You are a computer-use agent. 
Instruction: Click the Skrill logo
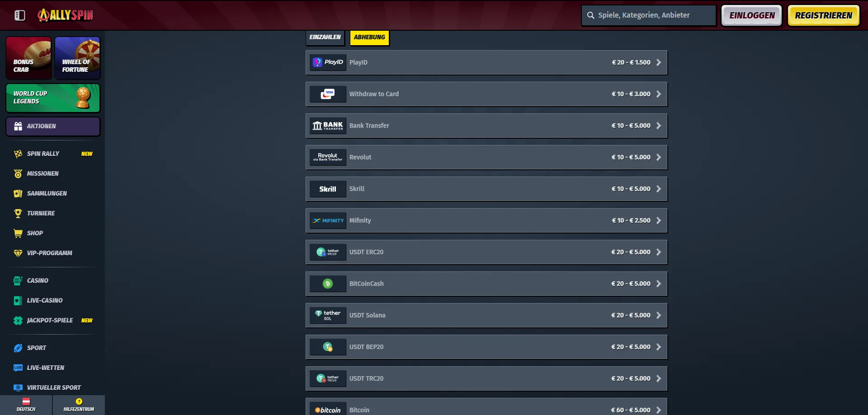[x=328, y=189]
